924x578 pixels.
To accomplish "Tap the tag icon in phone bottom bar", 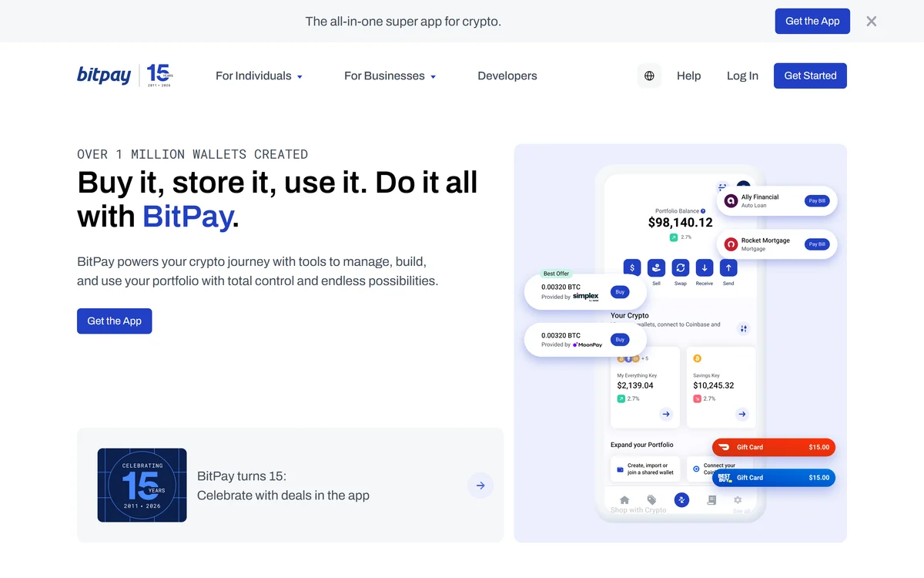I will tap(651, 500).
